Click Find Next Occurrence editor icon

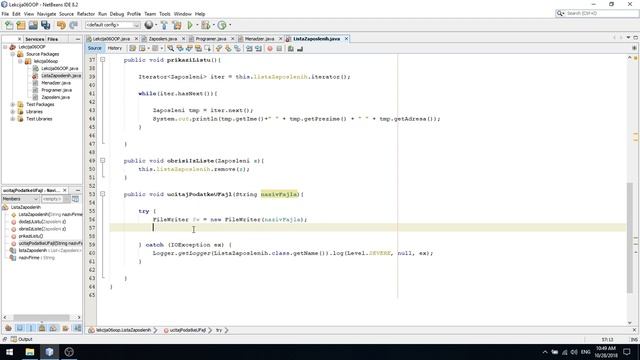[189, 49]
